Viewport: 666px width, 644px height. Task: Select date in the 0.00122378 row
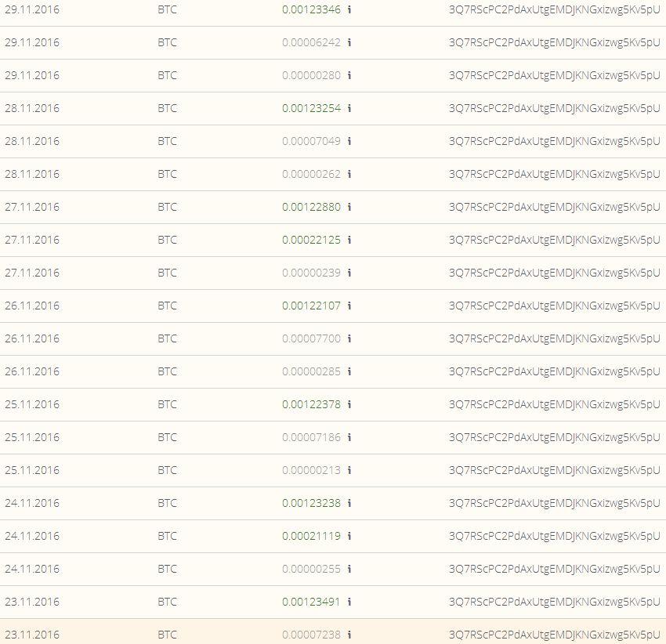point(32,404)
